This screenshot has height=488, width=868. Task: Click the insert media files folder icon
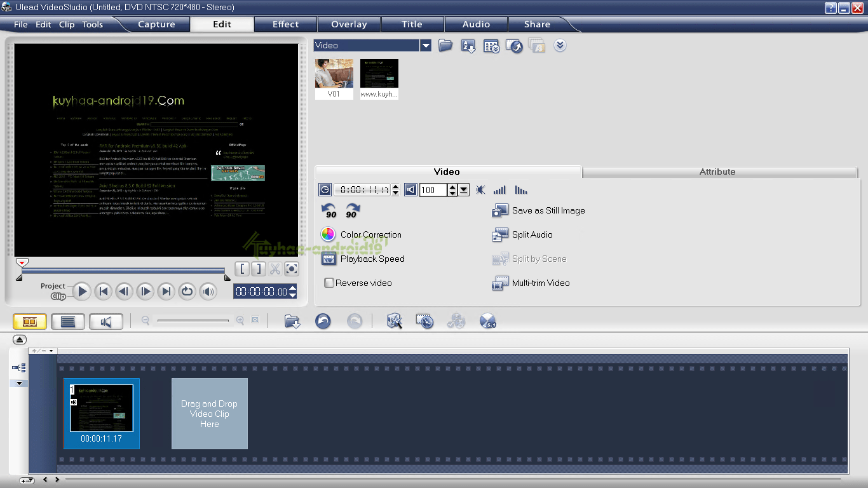click(x=292, y=322)
